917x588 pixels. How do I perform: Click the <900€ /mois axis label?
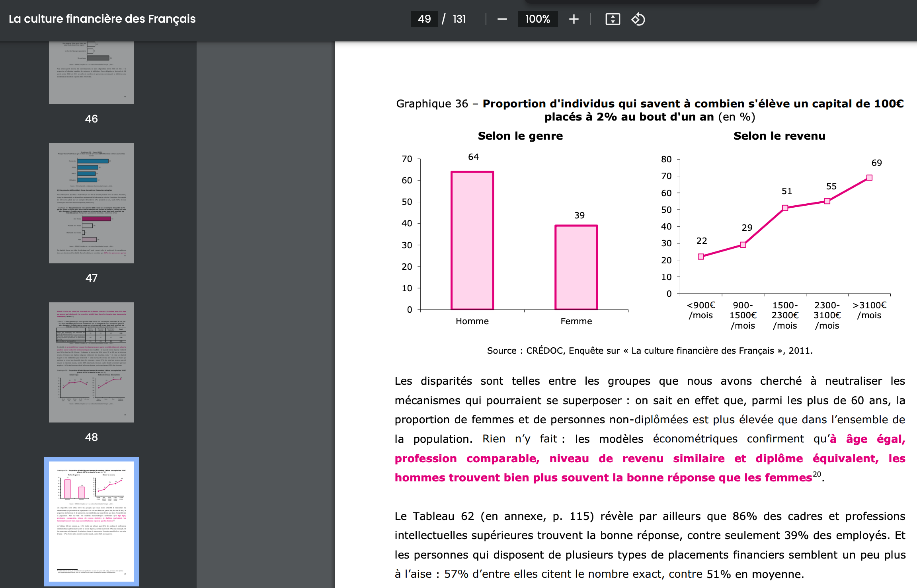(701, 310)
